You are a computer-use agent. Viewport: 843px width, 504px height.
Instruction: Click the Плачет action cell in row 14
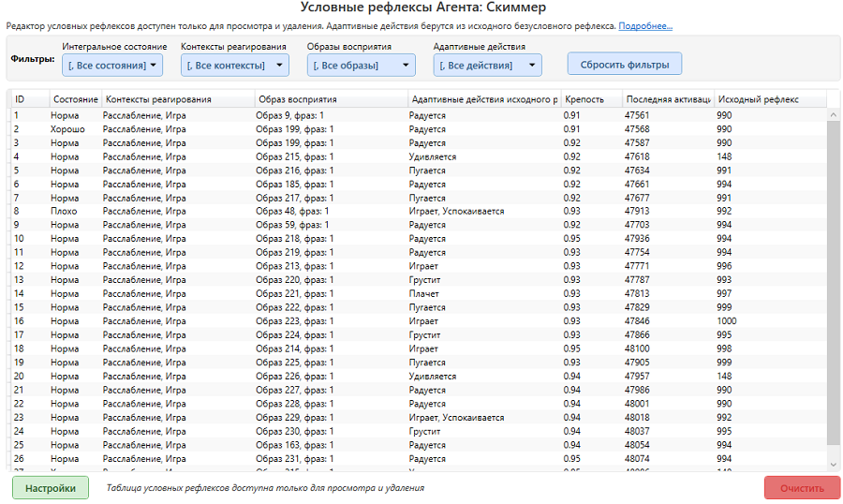423,294
